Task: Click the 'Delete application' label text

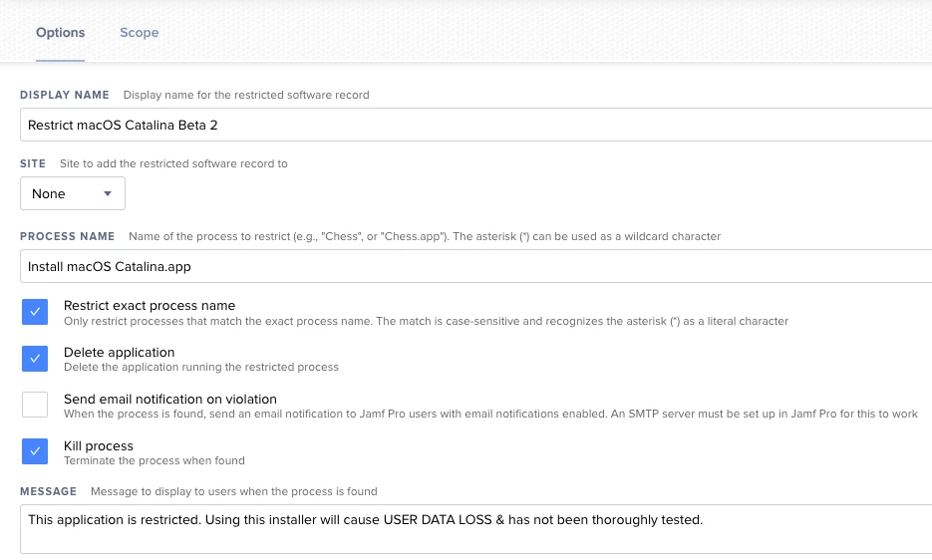Action: (119, 353)
